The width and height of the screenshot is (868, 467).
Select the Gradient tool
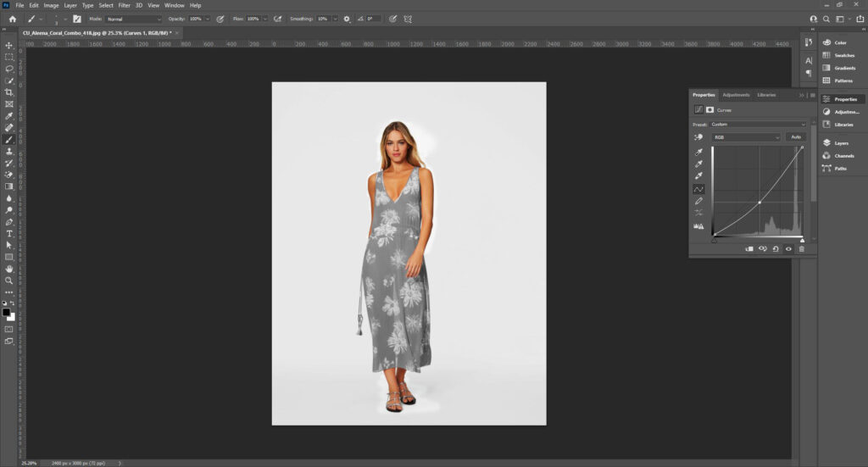coord(8,186)
